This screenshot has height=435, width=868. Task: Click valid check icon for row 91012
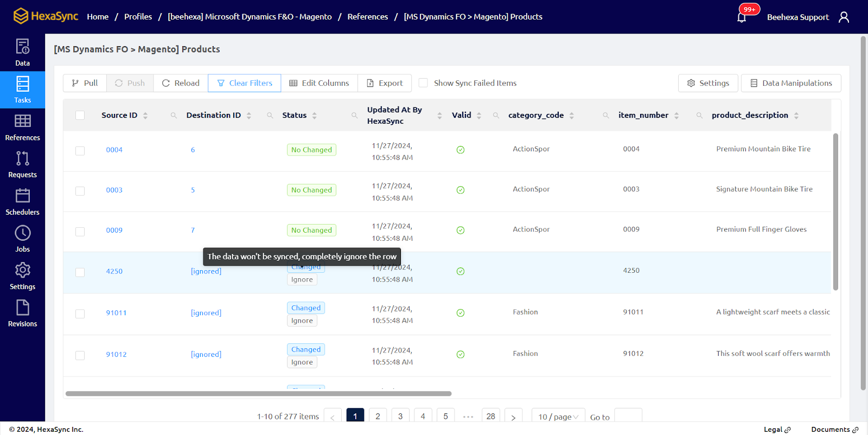[x=460, y=355]
